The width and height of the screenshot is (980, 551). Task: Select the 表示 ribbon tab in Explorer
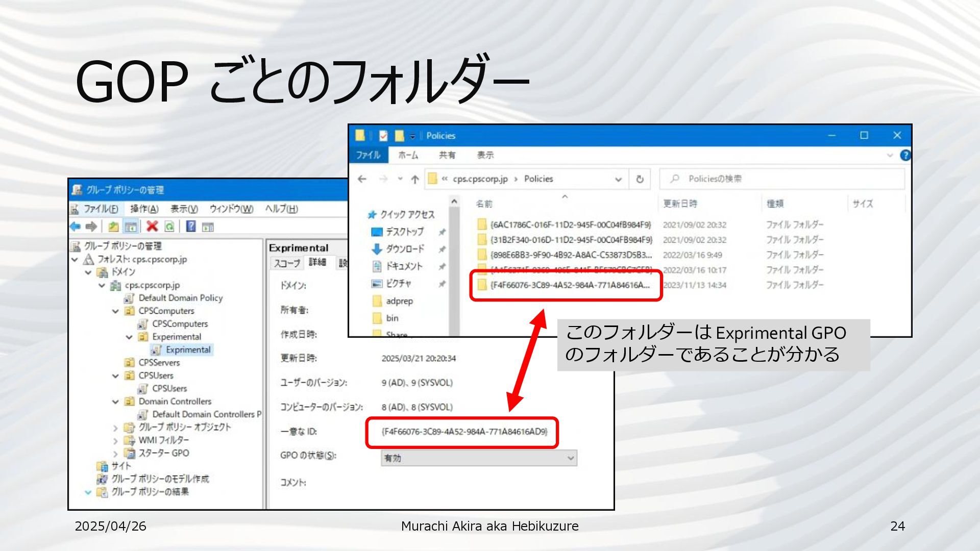[x=485, y=155]
